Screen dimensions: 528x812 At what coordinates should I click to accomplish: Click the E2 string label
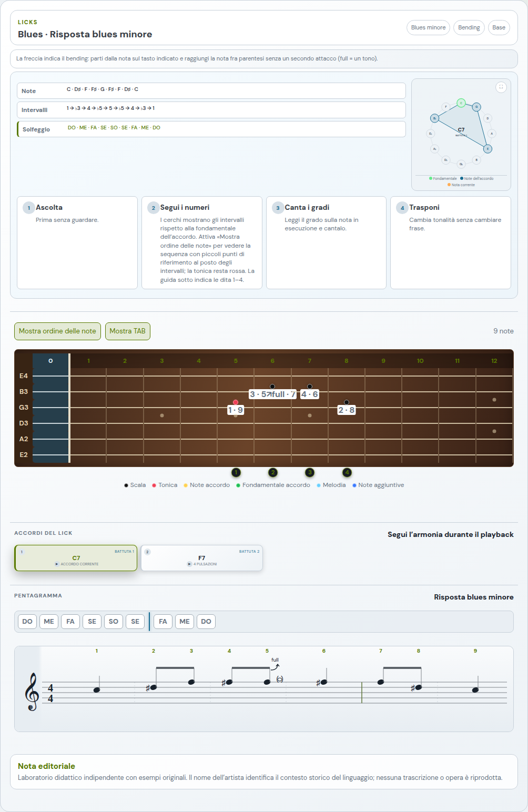tap(24, 455)
